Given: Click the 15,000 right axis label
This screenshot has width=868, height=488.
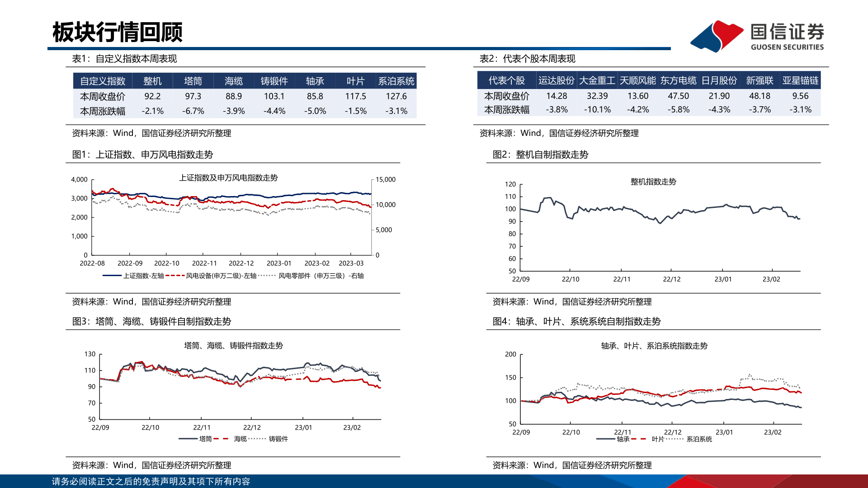Looking at the screenshot, I should (386, 179).
